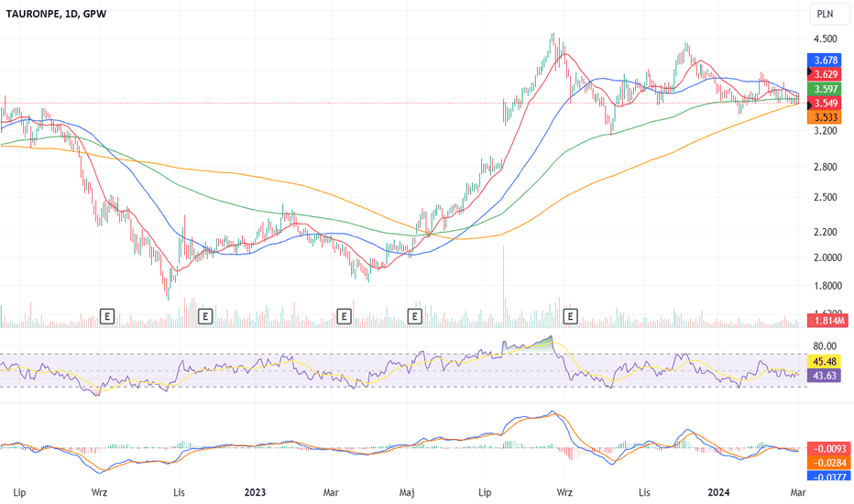Click the 1.814M volume label
This screenshot has height=504, width=854.
pyautogui.click(x=825, y=320)
